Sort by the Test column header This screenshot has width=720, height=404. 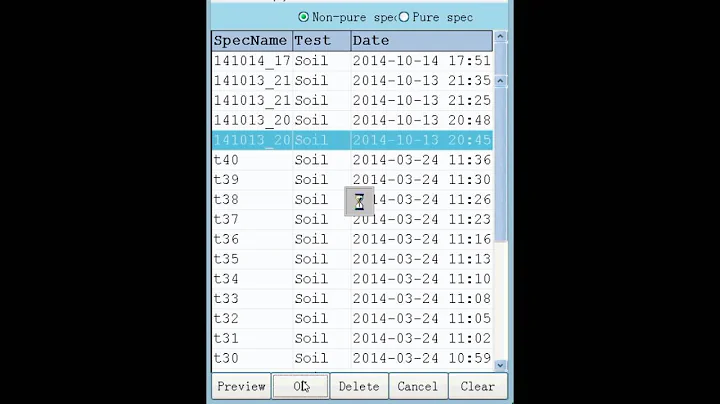point(322,40)
